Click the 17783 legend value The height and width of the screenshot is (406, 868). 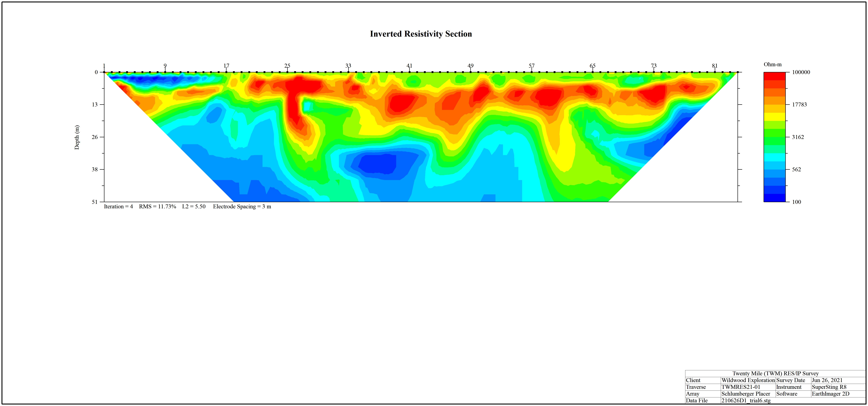click(x=799, y=105)
